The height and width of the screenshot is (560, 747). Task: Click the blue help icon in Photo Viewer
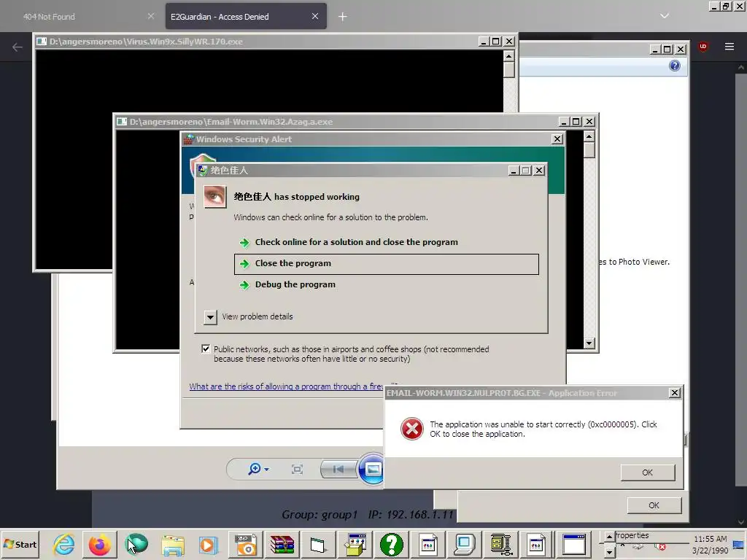[675, 66]
